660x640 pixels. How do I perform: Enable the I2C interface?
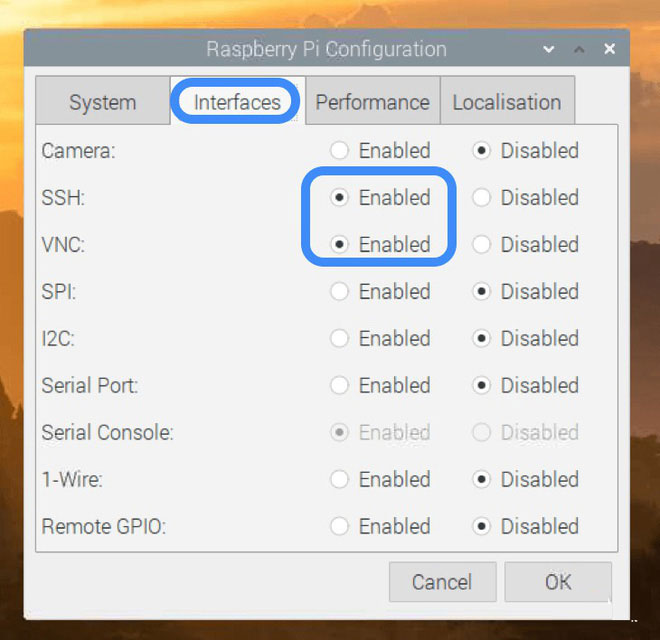(x=340, y=339)
